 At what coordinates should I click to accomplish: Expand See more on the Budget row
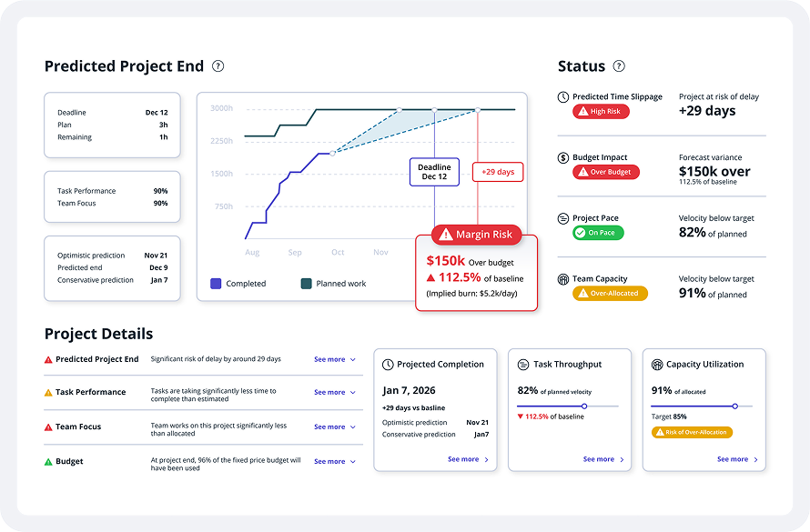(x=329, y=461)
